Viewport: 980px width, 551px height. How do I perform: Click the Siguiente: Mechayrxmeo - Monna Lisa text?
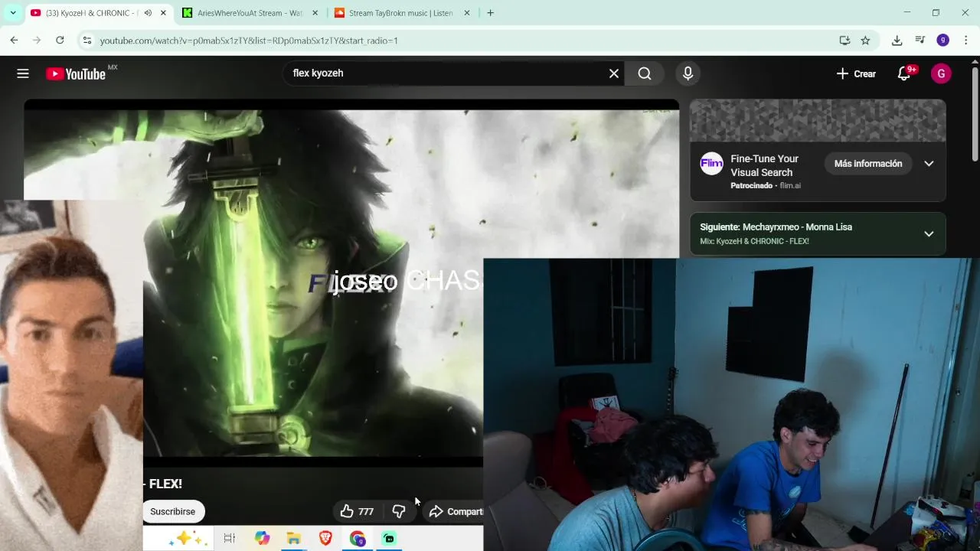(776, 227)
